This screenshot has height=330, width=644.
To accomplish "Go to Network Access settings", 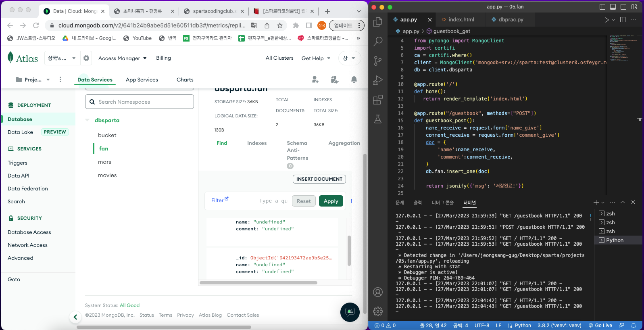I will 27,245.
